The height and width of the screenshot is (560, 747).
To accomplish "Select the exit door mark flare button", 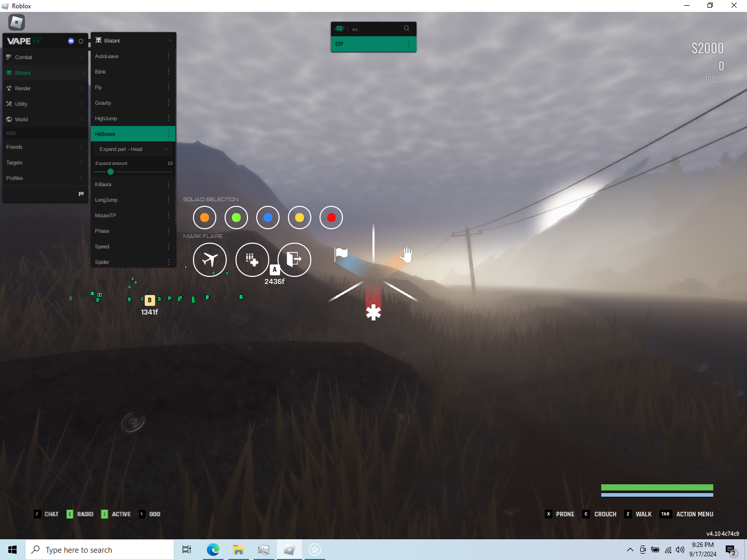I will point(294,259).
